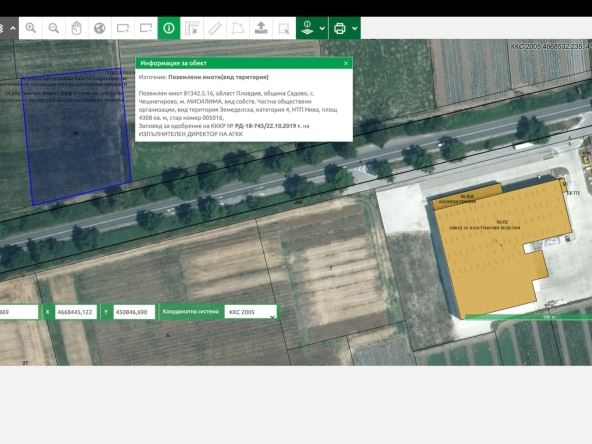Open the layer info dropdown arrow
This screenshot has width=592, height=444.
tap(322, 28)
